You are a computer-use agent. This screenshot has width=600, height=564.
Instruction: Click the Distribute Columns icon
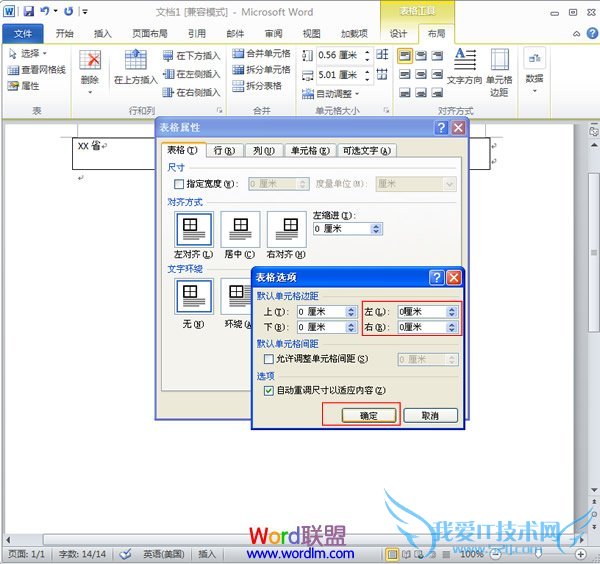pos(382,74)
